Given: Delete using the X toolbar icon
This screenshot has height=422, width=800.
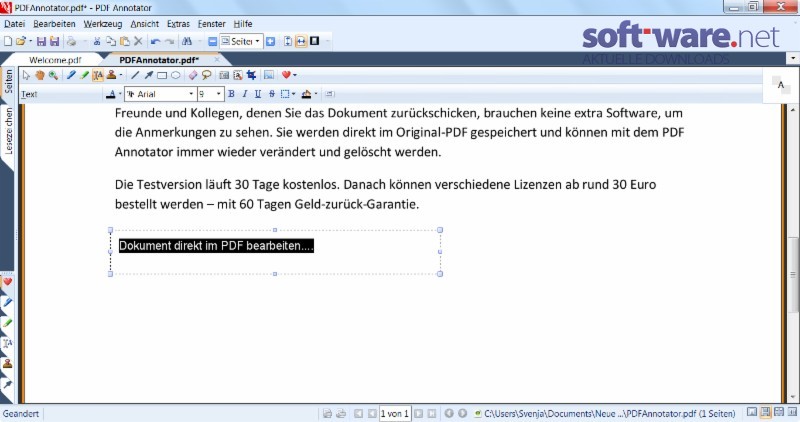Looking at the screenshot, I should (138, 41).
